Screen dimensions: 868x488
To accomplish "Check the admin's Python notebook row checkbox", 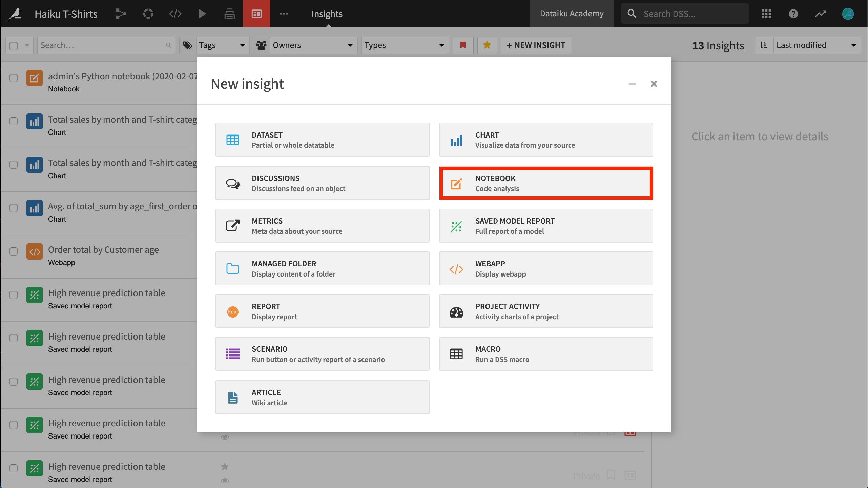I will click(14, 78).
